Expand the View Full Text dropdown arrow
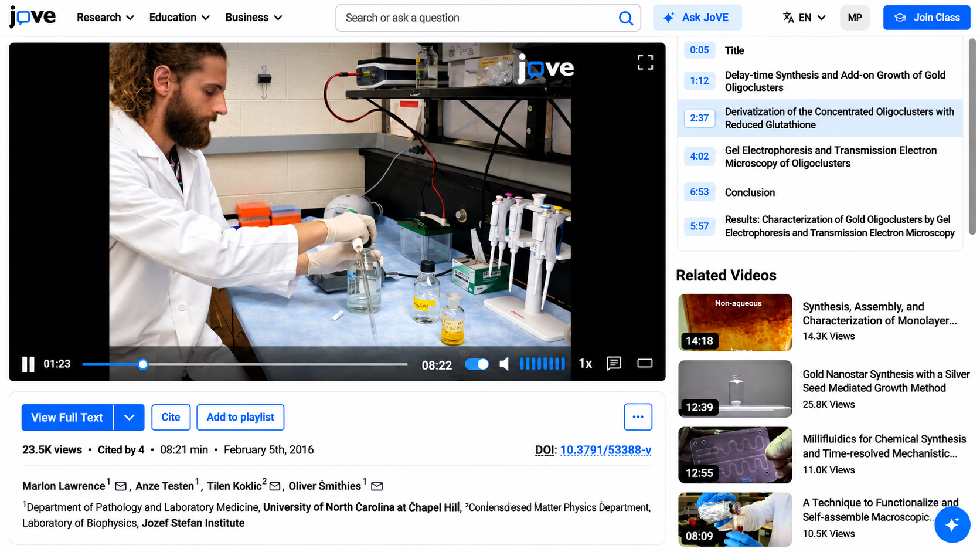The height and width of the screenshot is (552, 980). (x=130, y=417)
